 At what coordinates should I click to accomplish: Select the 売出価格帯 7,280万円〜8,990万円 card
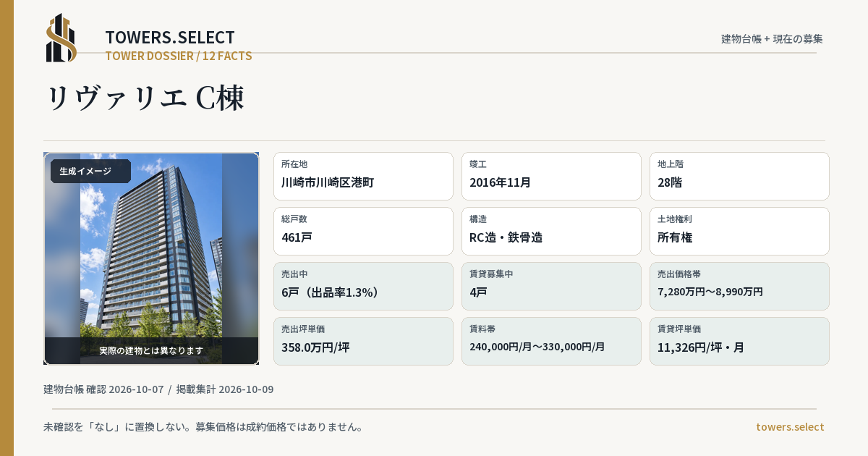739,286
